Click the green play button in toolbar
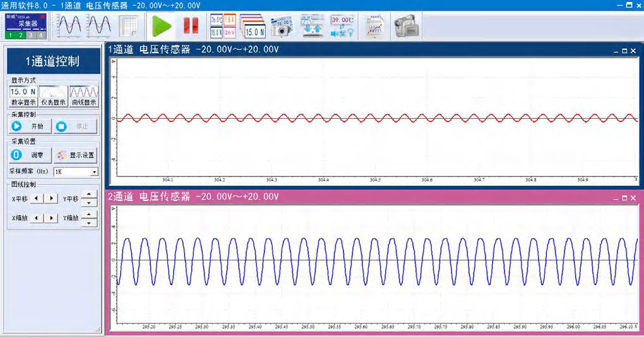644x337 pixels. [x=162, y=26]
